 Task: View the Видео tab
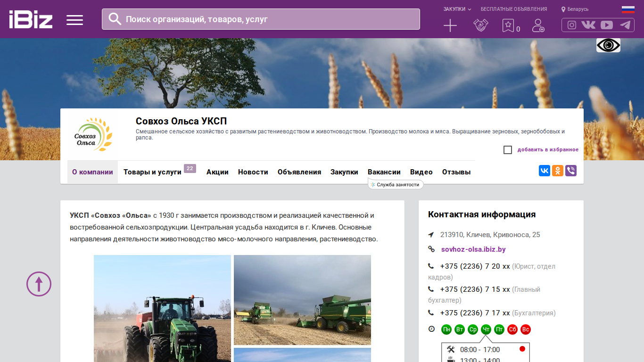click(421, 172)
